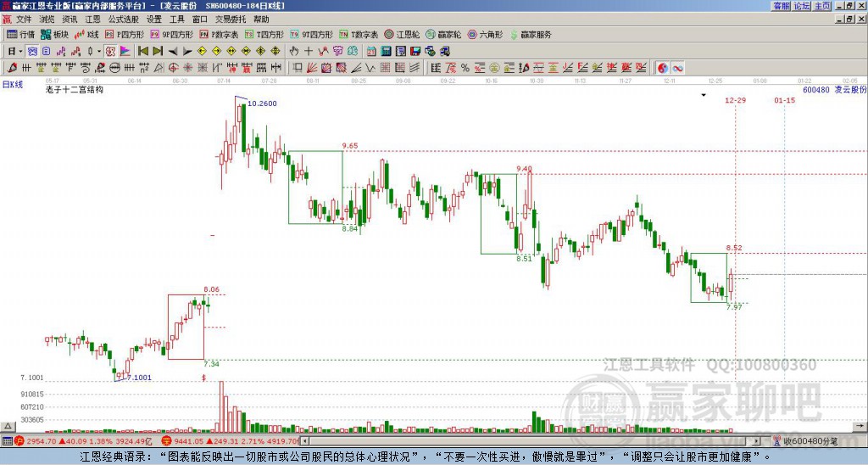Open the 帮助 menu

(x=261, y=20)
